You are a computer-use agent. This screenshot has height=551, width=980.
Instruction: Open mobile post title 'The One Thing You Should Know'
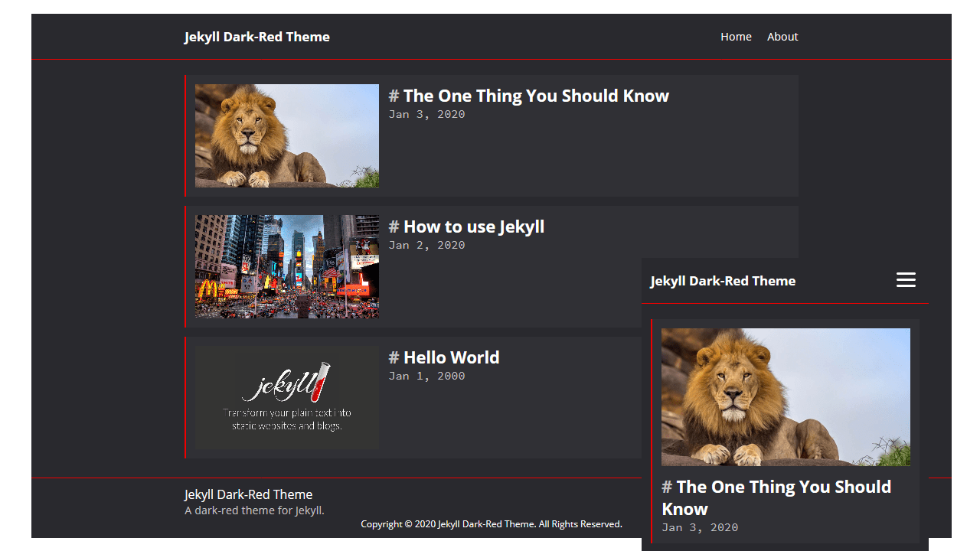pyautogui.click(x=776, y=497)
